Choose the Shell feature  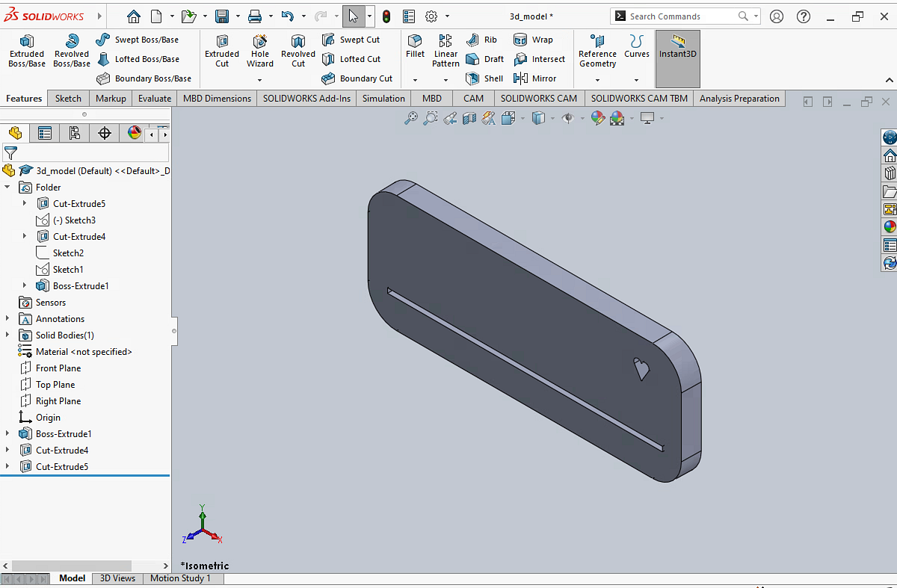click(484, 78)
